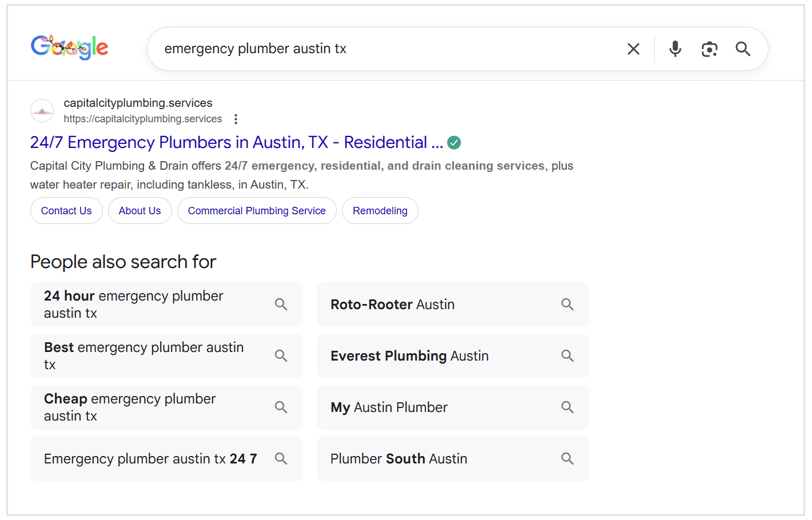The width and height of the screenshot is (812, 520).
Task: Start a voice search with the microphone icon
Action: 675,49
